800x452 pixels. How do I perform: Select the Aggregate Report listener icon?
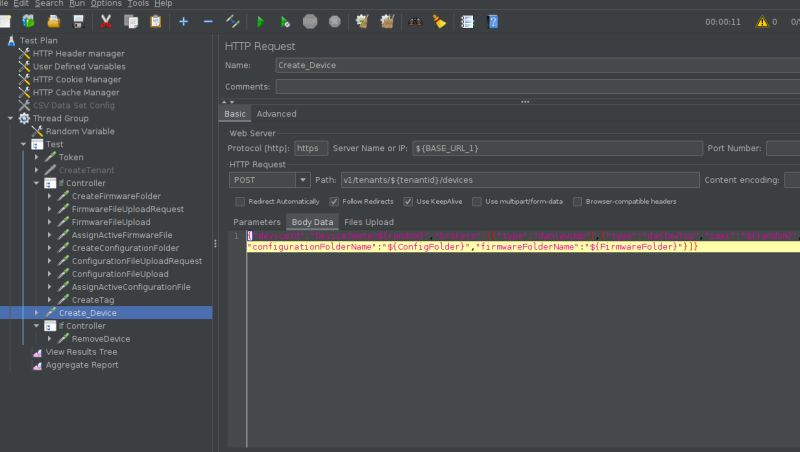(x=37, y=365)
